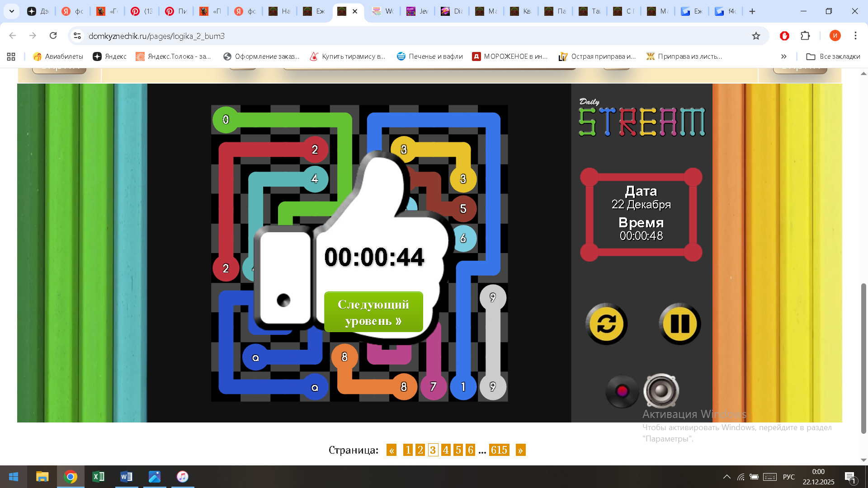
Task: Go to page 4 link
Action: [x=446, y=450]
